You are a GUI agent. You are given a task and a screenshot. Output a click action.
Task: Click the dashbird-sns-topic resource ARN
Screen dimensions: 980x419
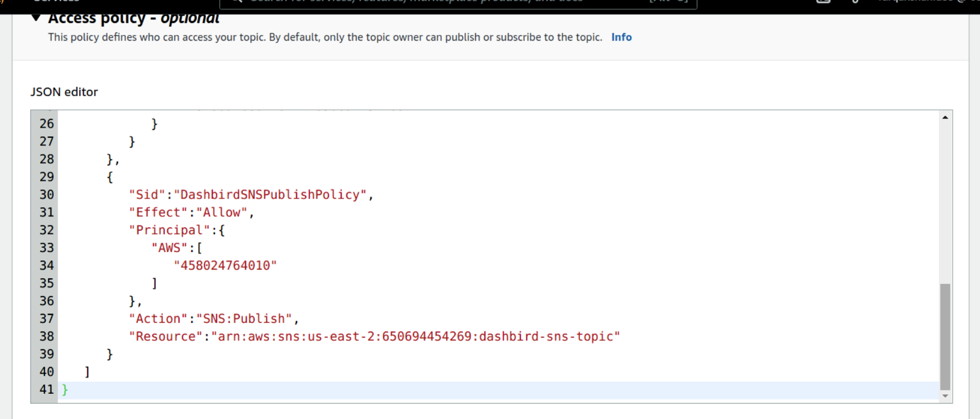(x=415, y=337)
